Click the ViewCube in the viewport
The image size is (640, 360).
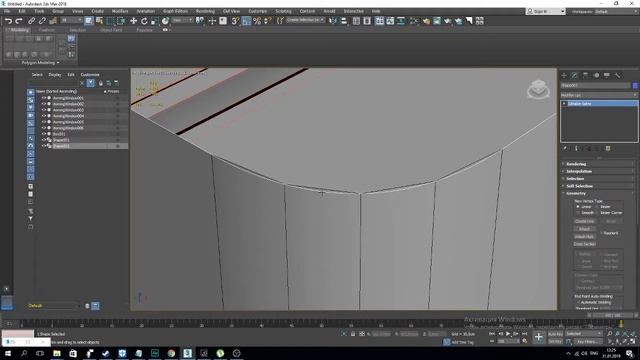[538, 89]
